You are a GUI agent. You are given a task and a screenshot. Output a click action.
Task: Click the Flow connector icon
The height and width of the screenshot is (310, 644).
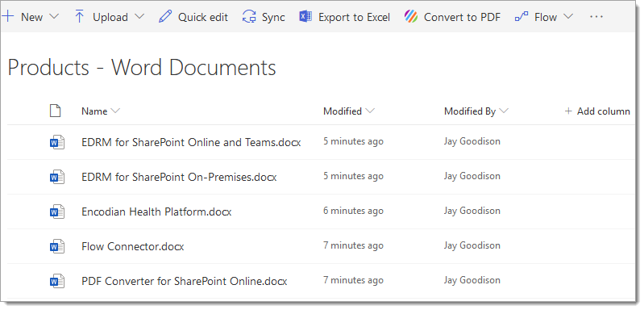click(x=521, y=17)
